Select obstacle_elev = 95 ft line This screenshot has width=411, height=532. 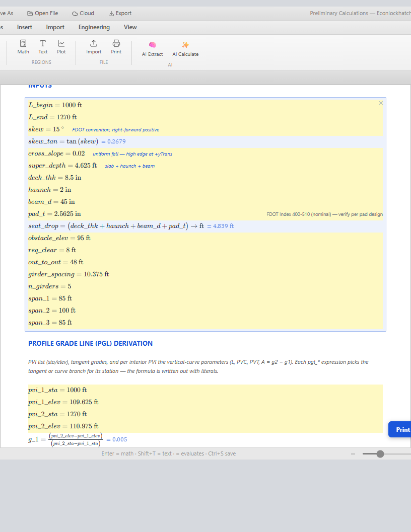coord(205,238)
